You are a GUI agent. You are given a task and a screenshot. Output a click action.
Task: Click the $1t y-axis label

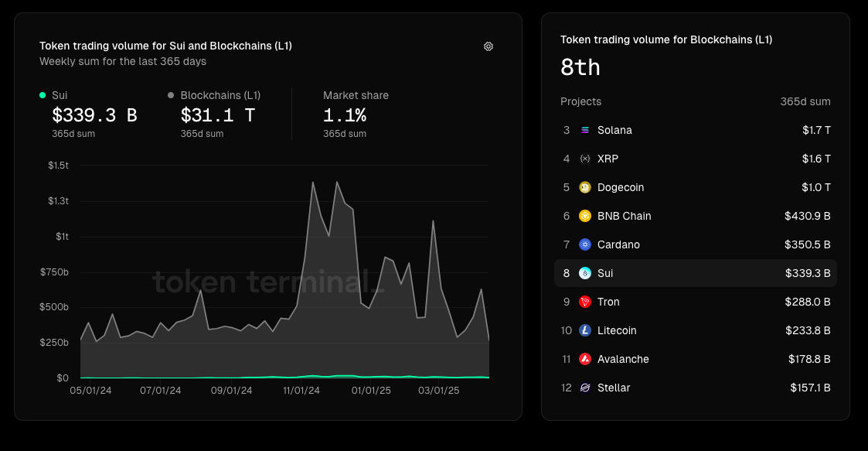(x=62, y=237)
